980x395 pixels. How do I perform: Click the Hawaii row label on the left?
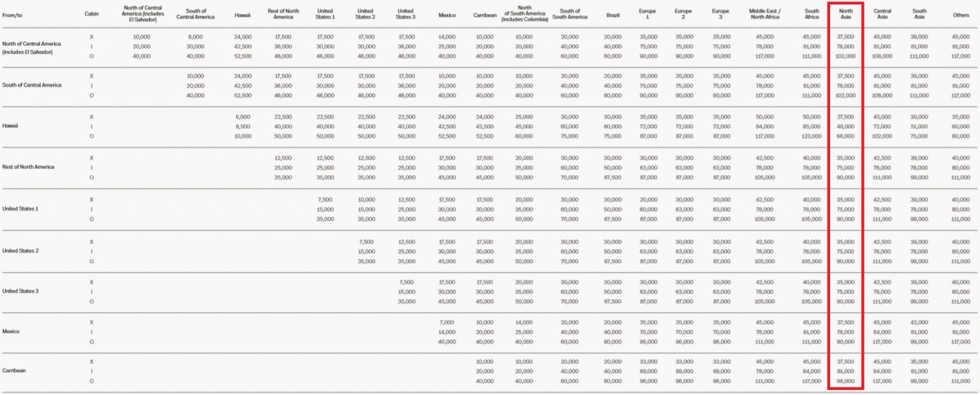(11, 126)
